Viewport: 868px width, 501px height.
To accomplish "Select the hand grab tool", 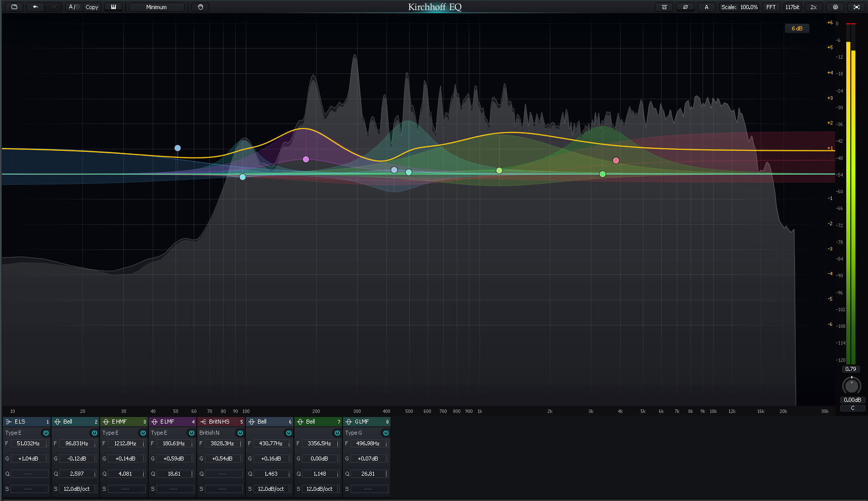I will 200,7.
